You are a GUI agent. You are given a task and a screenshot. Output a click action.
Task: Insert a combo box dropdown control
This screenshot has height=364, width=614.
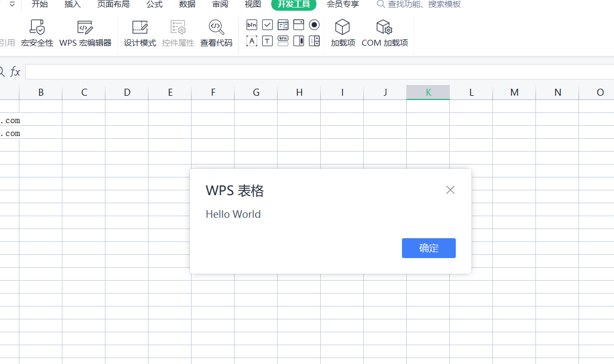click(299, 24)
